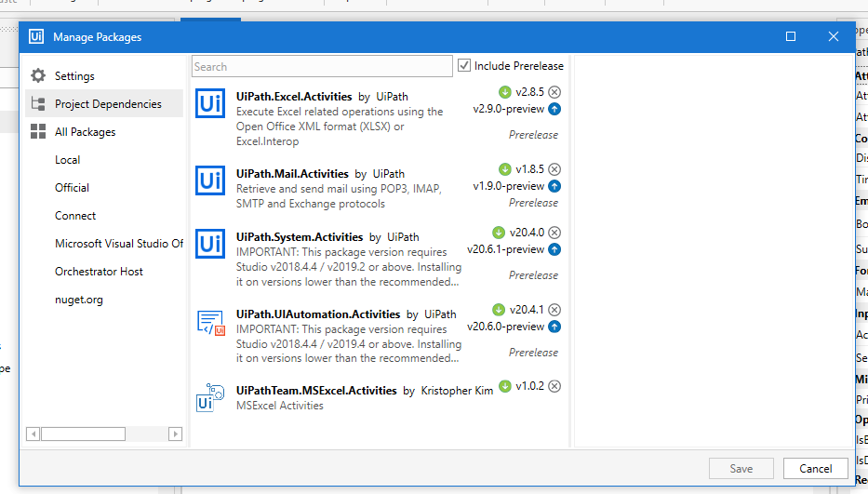This screenshot has height=494, width=868.
Task: Open the Orchestrator Host source
Action: [x=100, y=272]
